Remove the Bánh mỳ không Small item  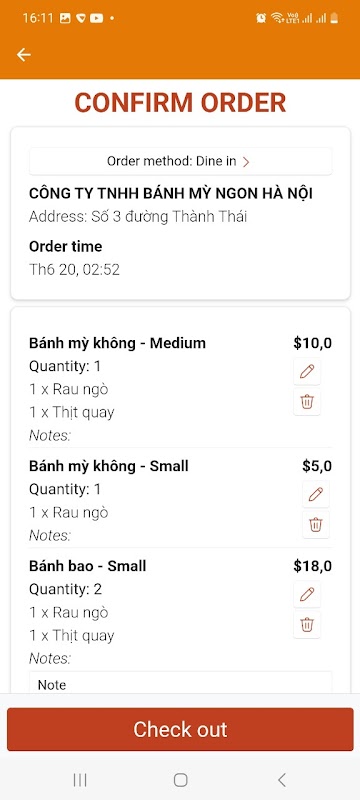point(316,524)
